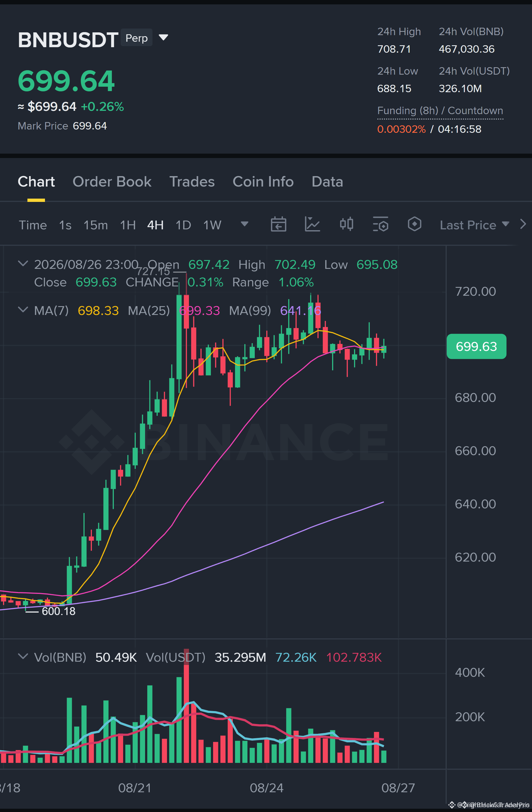
Task: Open the Last Price dropdown
Action: [x=474, y=225]
